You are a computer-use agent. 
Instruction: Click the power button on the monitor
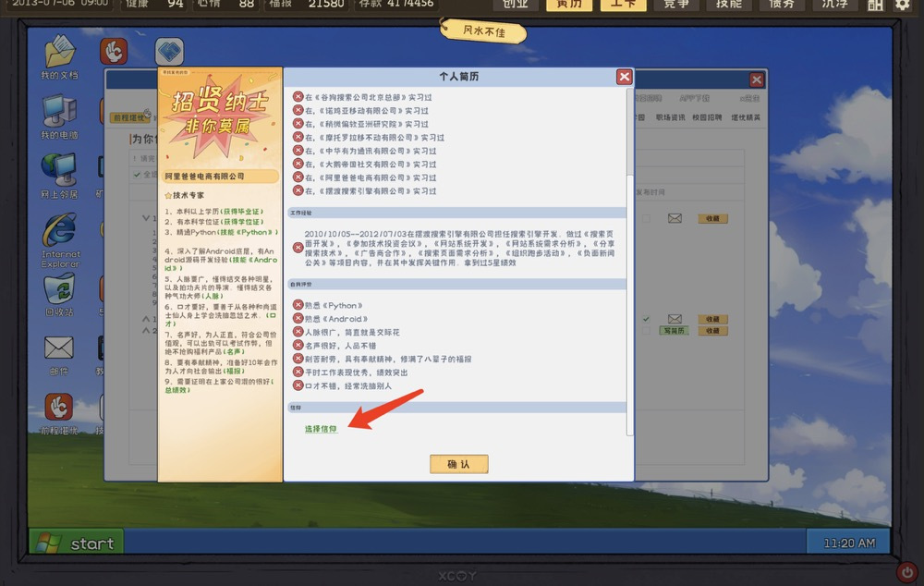point(907,571)
